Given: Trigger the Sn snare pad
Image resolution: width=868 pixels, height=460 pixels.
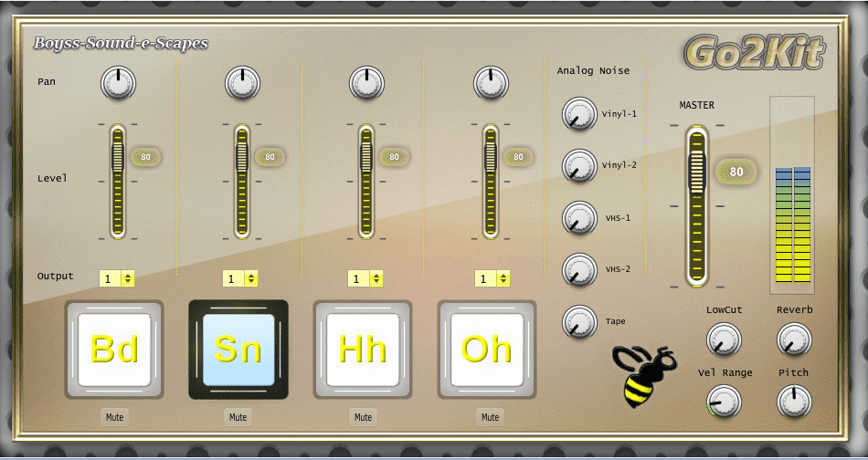Looking at the screenshot, I should pos(238,350).
